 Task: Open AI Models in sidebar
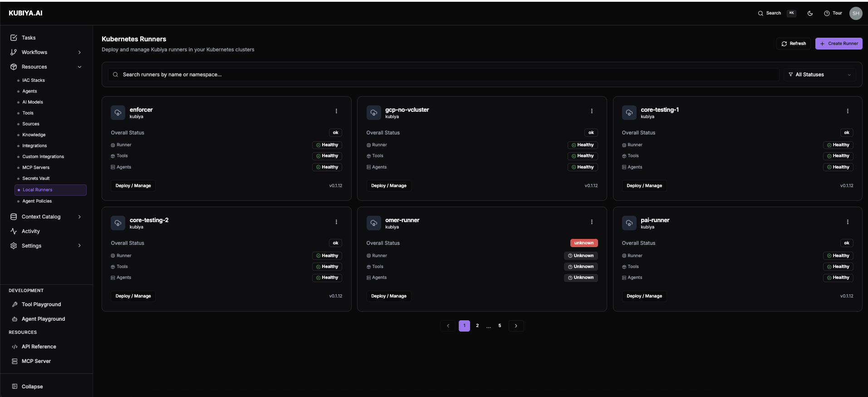pos(33,102)
